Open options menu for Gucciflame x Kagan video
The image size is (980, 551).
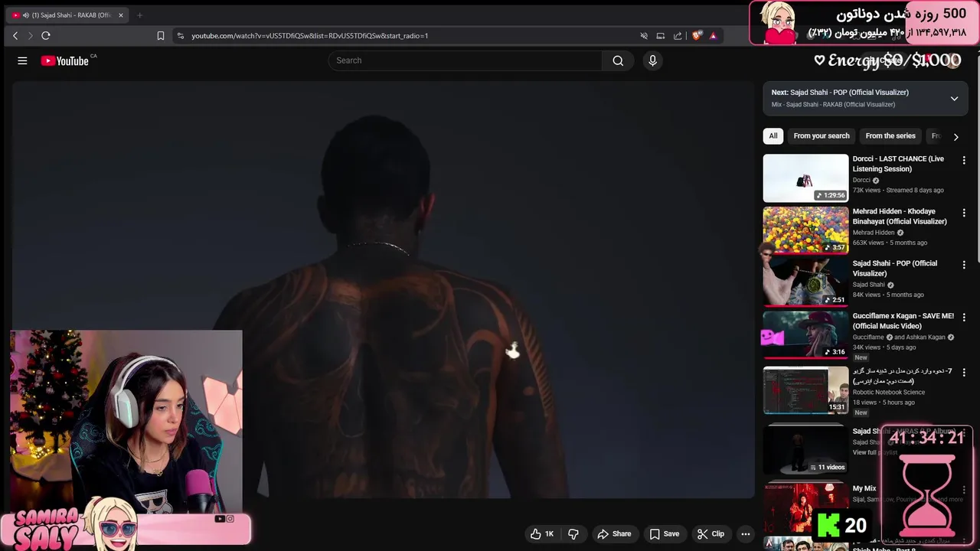pyautogui.click(x=964, y=317)
